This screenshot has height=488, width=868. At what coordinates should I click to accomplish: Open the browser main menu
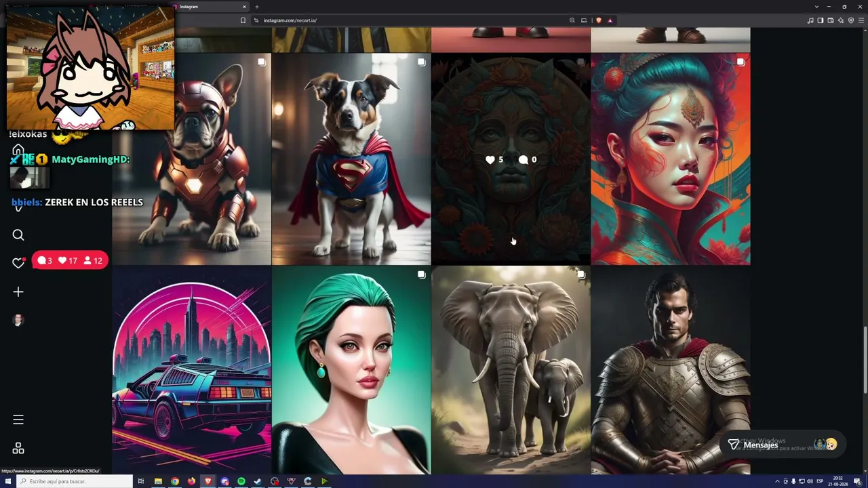click(861, 20)
